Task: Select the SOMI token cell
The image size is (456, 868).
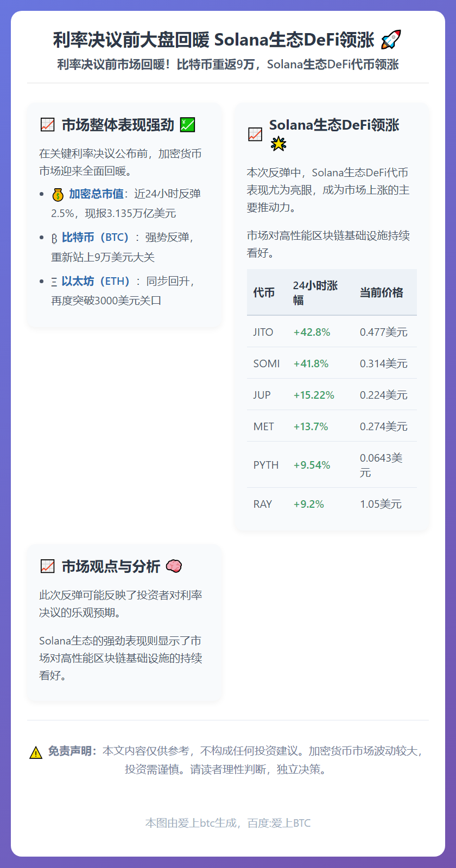Action: [x=267, y=363]
